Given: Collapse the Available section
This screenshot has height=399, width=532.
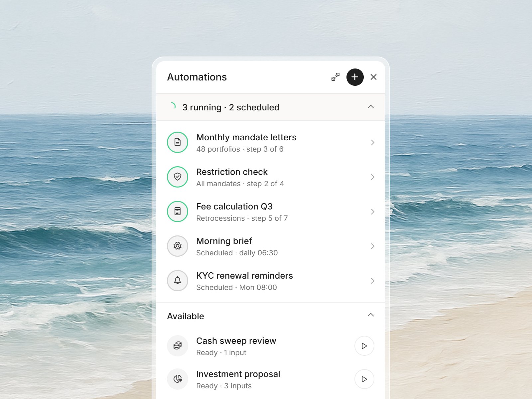Looking at the screenshot, I should [371, 315].
